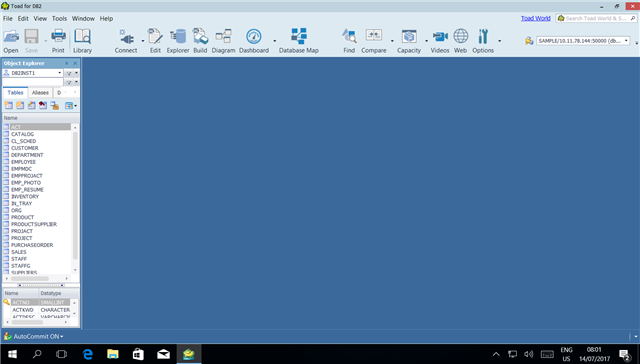Open the Database Map tool
640x364 pixels.
point(299,37)
